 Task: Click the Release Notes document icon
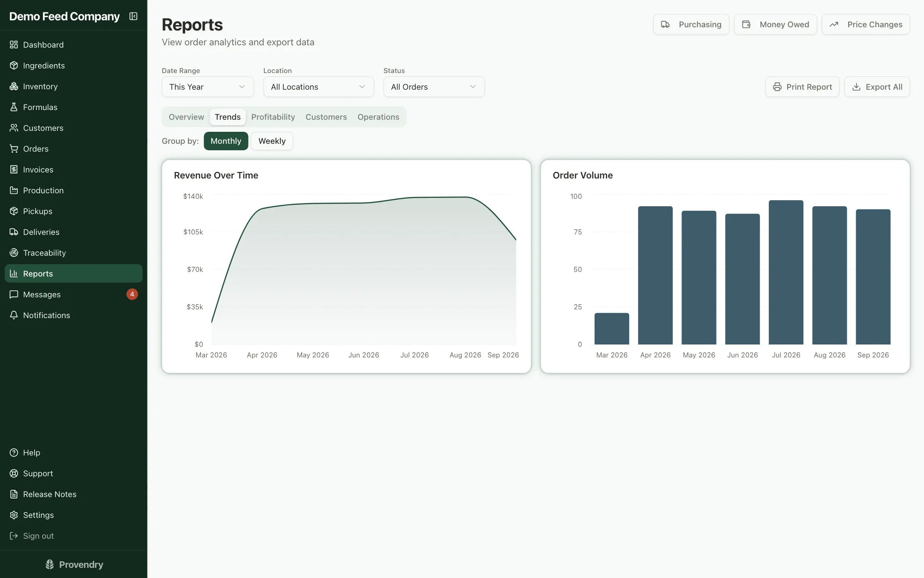point(14,494)
